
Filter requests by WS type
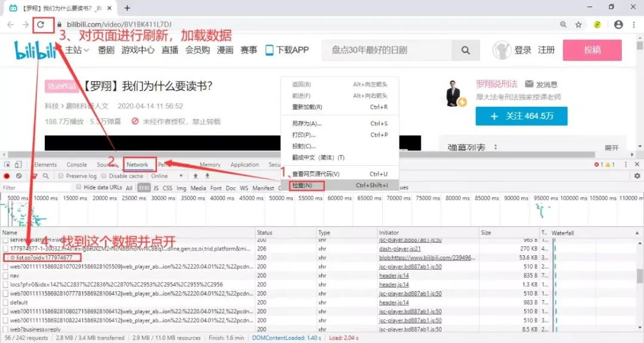(x=244, y=188)
